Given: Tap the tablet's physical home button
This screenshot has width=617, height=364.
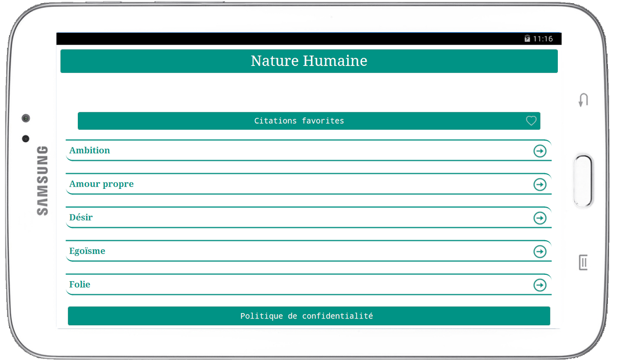Looking at the screenshot, I should [583, 181].
